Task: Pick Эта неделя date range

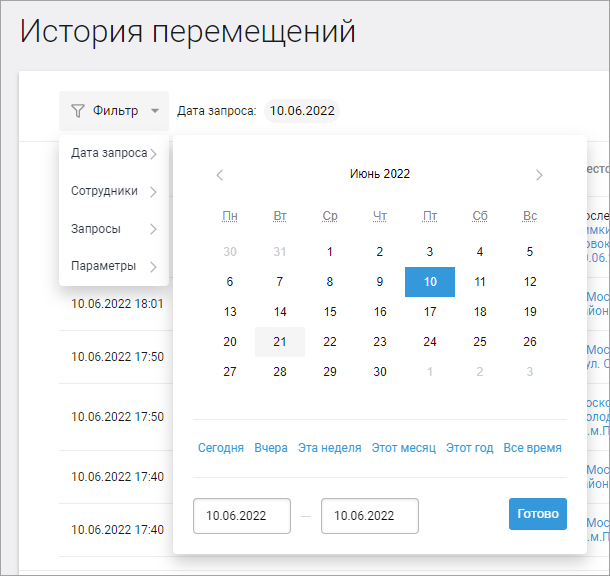Action: (x=329, y=448)
